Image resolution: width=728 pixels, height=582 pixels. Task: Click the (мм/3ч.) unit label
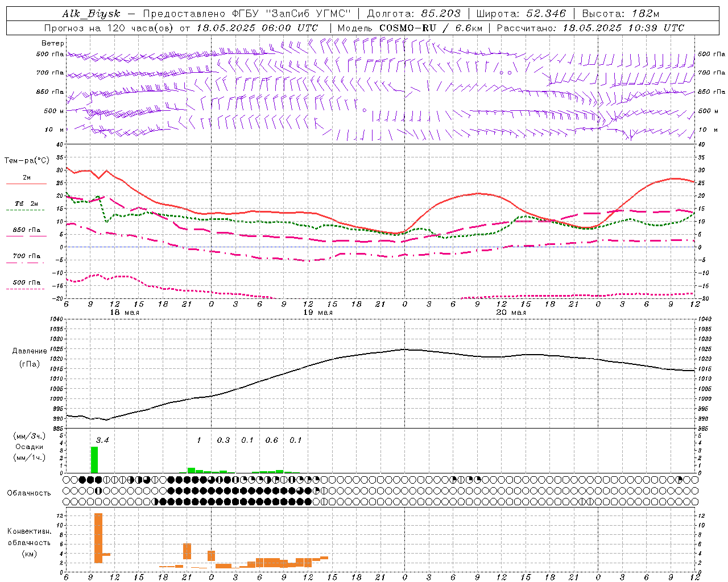(x=30, y=436)
